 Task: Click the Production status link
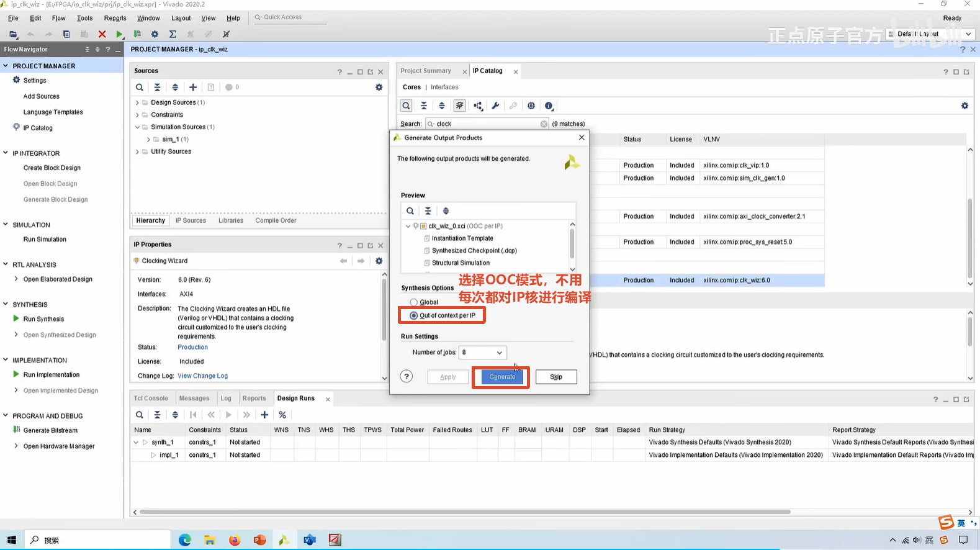click(192, 348)
